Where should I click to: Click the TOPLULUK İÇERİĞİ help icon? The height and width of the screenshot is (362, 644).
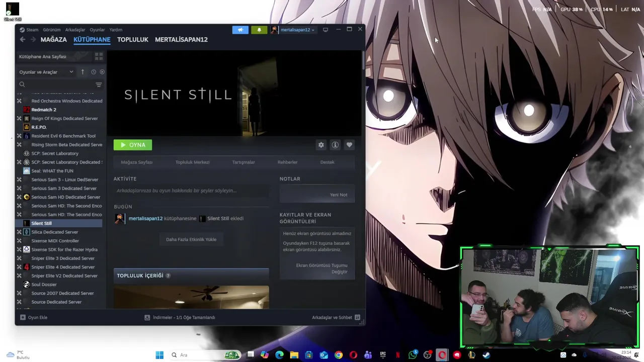coord(168,276)
